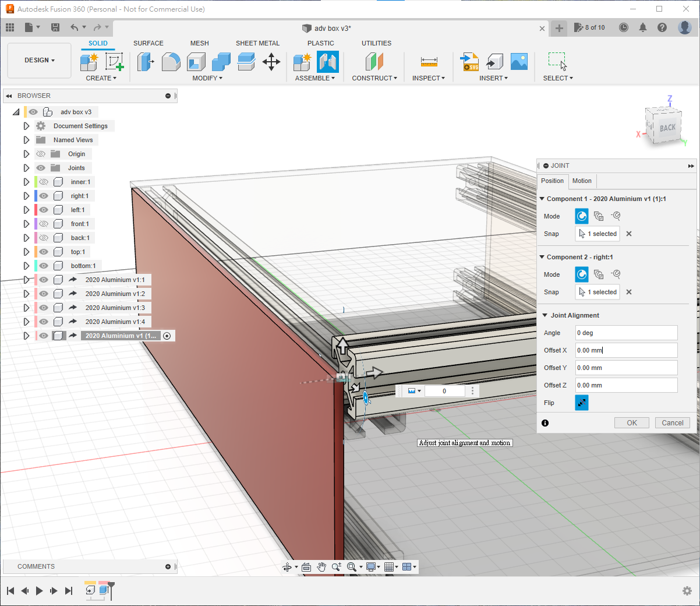
Task: Cancel the Joint dialog
Action: click(x=672, y=423)
